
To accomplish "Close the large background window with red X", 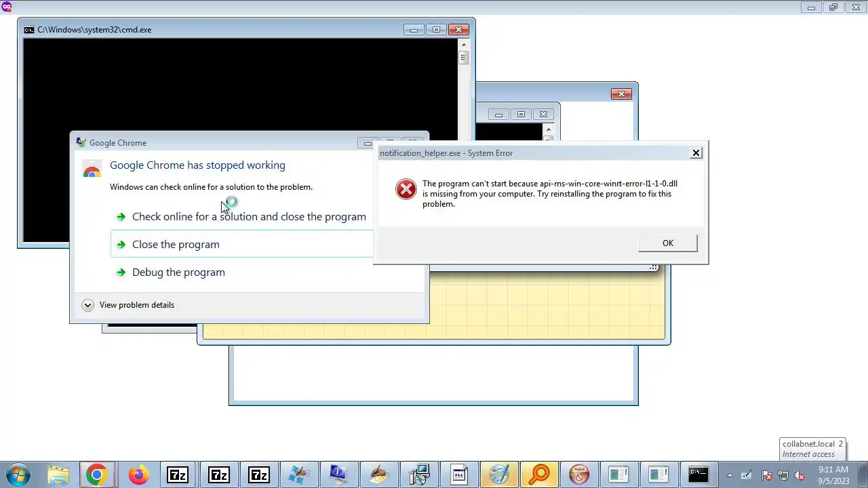I will 621,94.
